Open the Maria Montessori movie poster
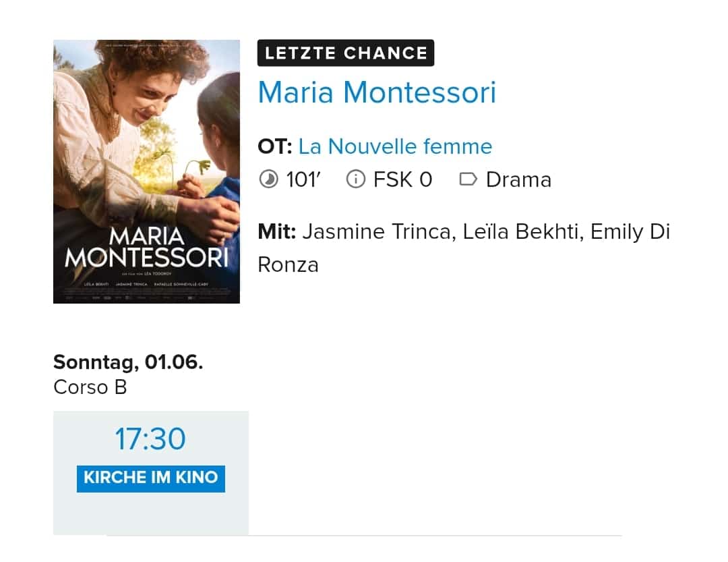728x562 pixels. coord(147,171)
